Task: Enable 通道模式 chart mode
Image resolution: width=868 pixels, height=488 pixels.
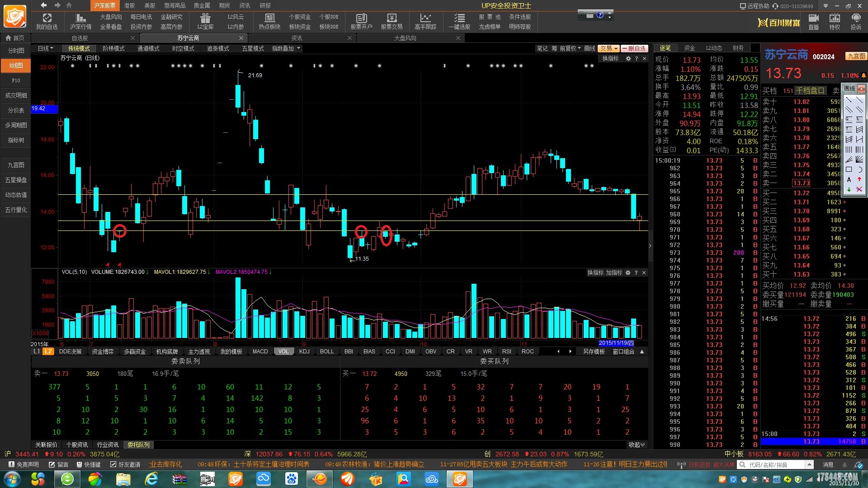Action: (x=148, y=48)
